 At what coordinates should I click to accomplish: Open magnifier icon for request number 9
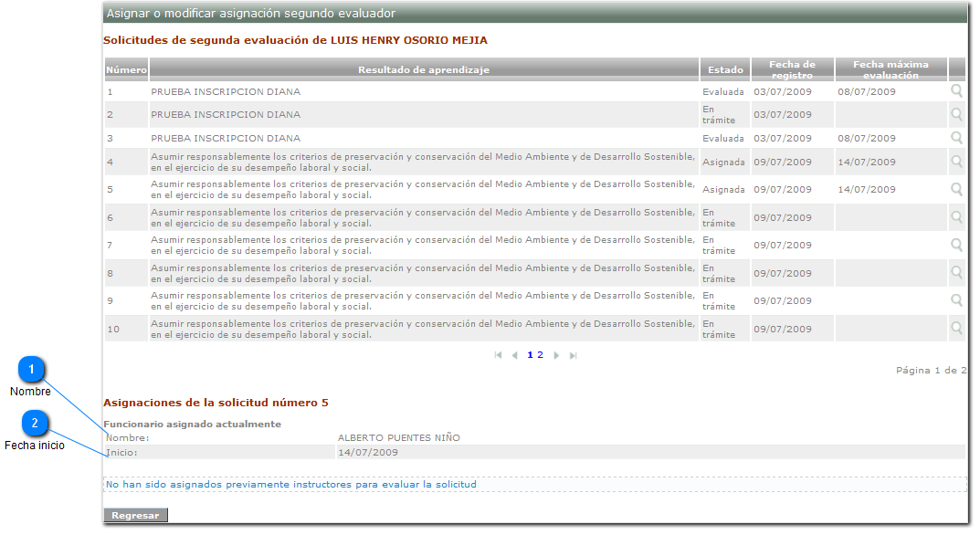(956, 300)
